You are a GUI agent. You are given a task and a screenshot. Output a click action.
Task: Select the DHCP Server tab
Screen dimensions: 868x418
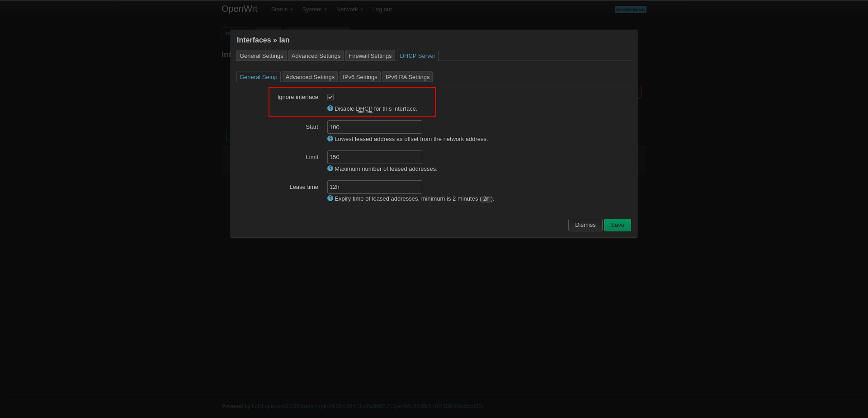[x=418, y=56]
